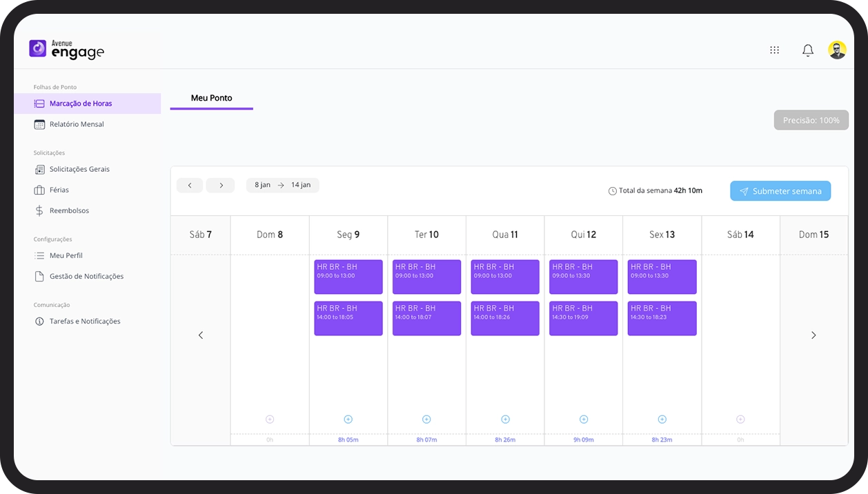This screenshot has width=868, height=494.
Task: Add time entry for Qua 11
Action: pos(505,419)
